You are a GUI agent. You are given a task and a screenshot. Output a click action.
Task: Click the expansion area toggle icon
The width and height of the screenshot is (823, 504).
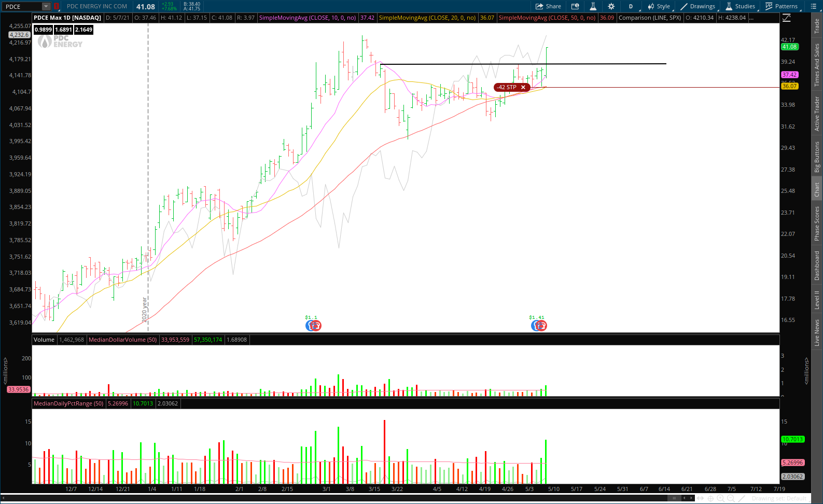tap(700, 498)
